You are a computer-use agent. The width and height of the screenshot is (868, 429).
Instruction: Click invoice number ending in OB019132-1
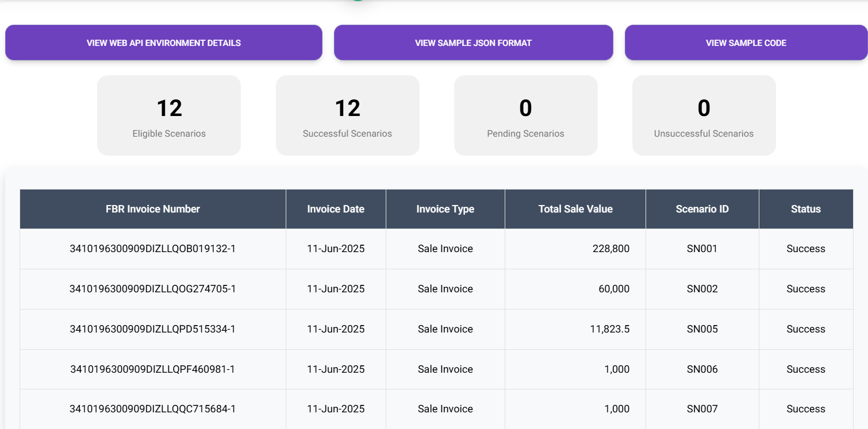click(153, 249)
